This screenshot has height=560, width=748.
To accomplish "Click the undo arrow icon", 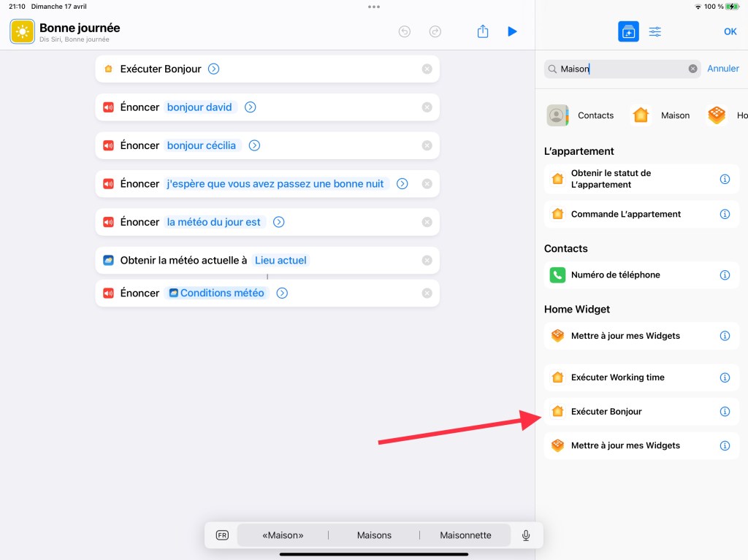I will click(405, 31).
